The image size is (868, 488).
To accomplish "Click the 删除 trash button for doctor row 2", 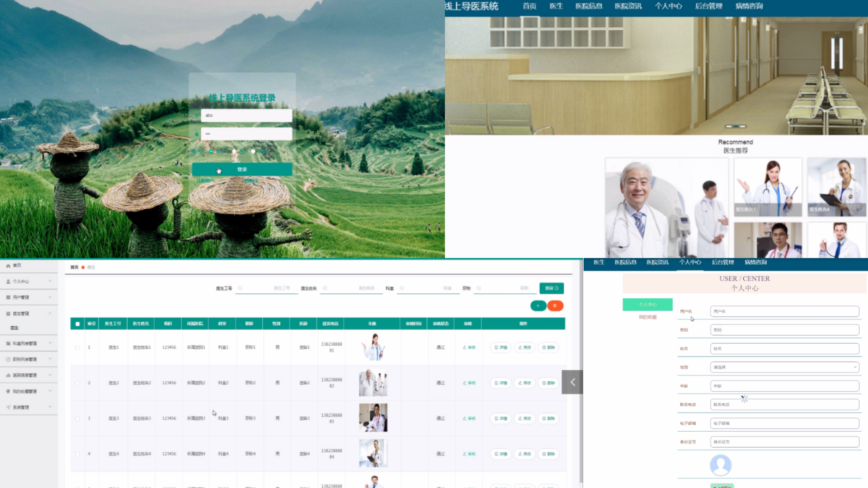I will pyautogui.click(x=548, y=383).
